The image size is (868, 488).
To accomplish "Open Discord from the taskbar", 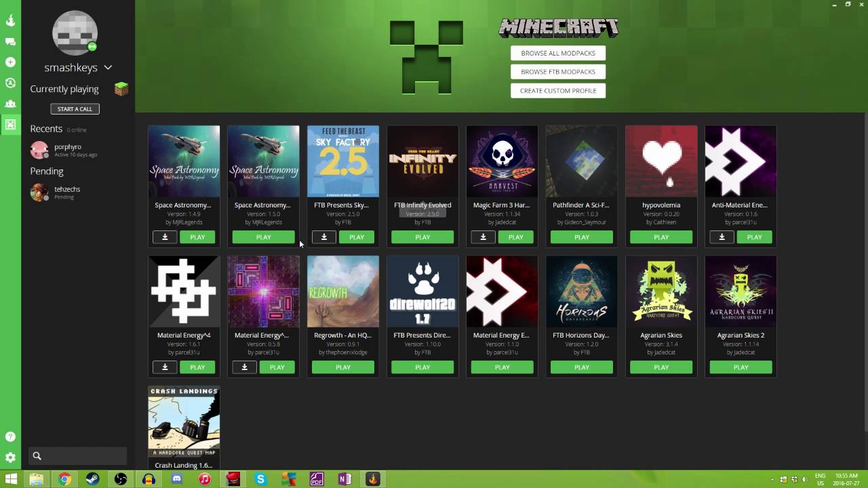I will pos(177,479).
